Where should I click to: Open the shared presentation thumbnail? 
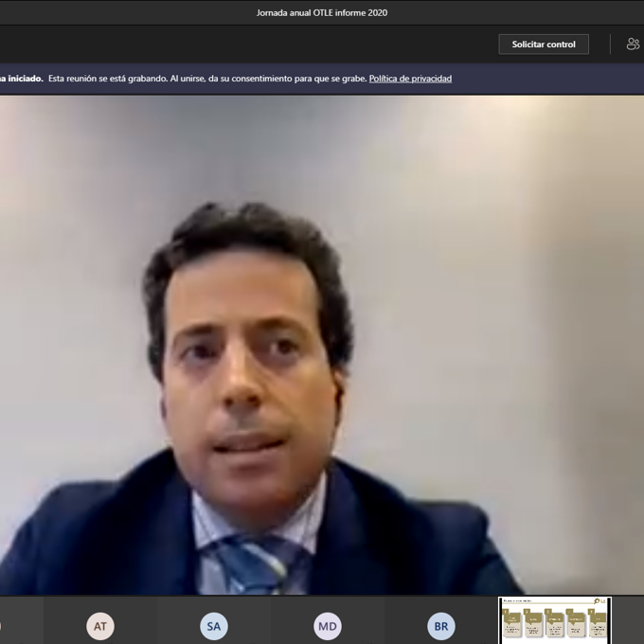pos(555,621)
